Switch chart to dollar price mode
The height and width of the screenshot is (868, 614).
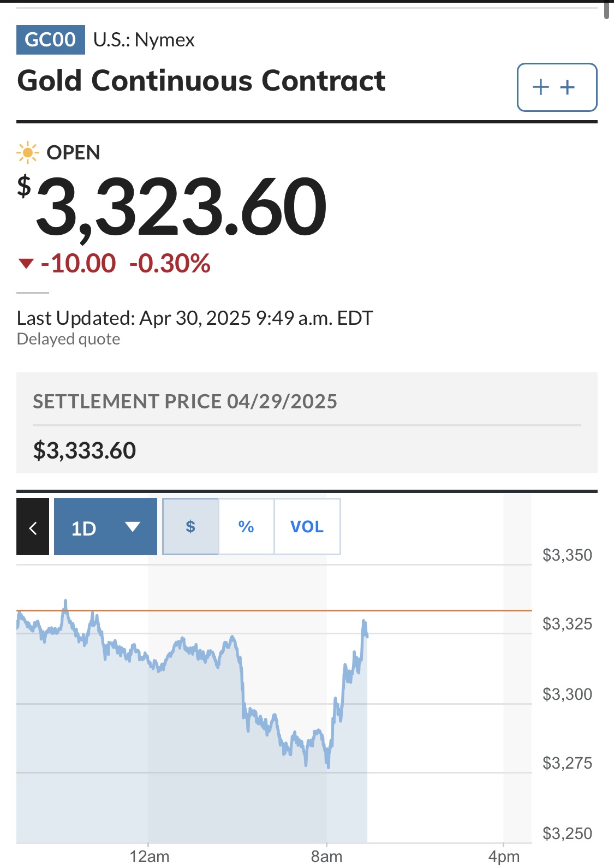[x=190, y=527]
